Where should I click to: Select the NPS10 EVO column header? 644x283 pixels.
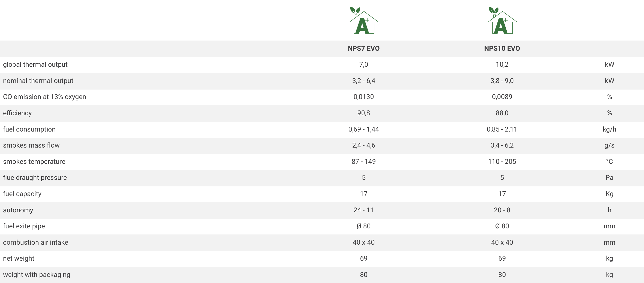click(502, 49)
